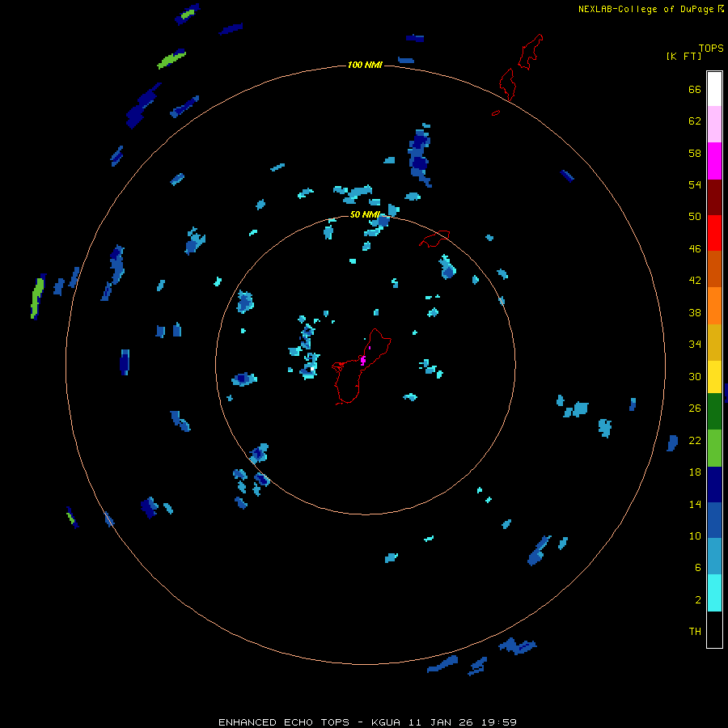The height and width of the screenshot is (728, 728).
Task: Click the bright red 50 kft legend swatch
Action: point(714,233)
